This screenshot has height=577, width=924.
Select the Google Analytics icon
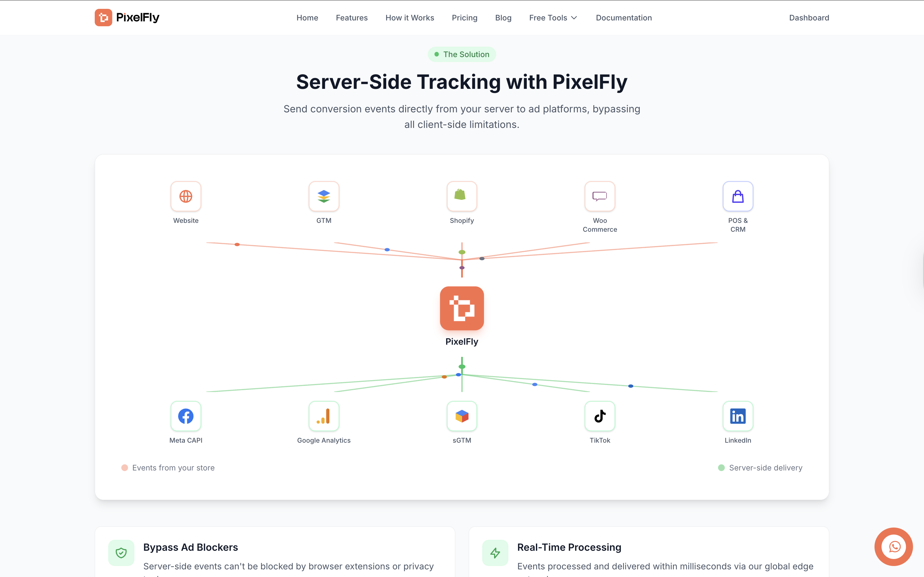click(x=324, y=416)
